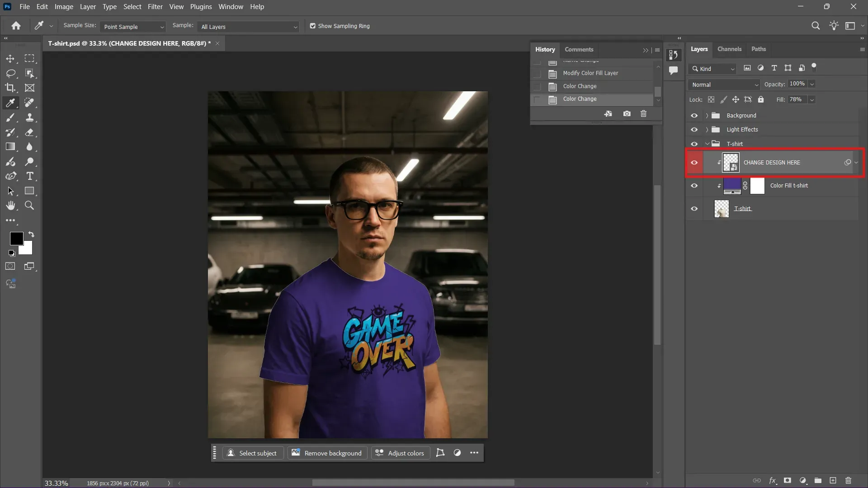Open the layer styles fx menu
The image size is (868, 488).
[773, 480]
